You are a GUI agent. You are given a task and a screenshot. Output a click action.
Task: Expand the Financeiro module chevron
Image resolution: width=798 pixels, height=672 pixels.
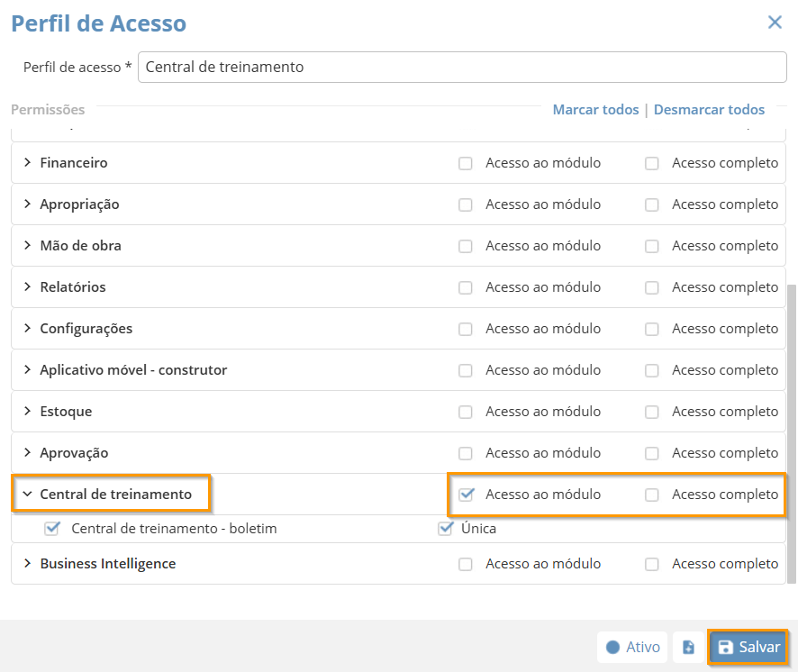click(x=27, y=163)
